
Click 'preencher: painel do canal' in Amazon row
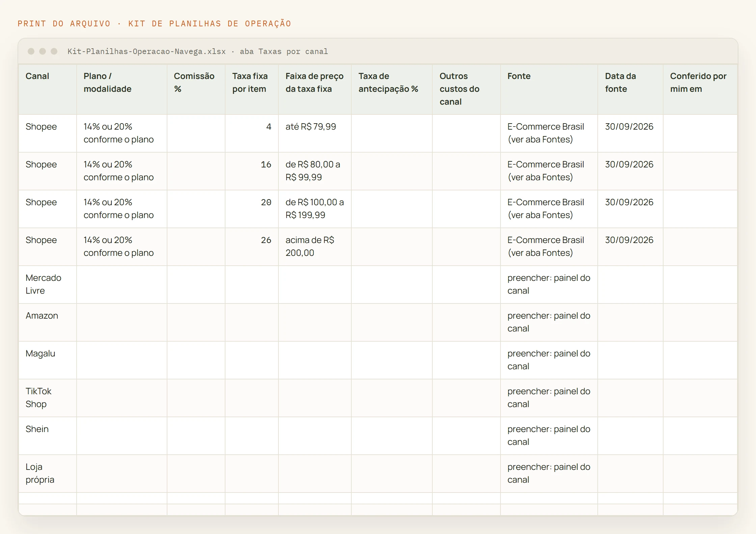(549, 322)
